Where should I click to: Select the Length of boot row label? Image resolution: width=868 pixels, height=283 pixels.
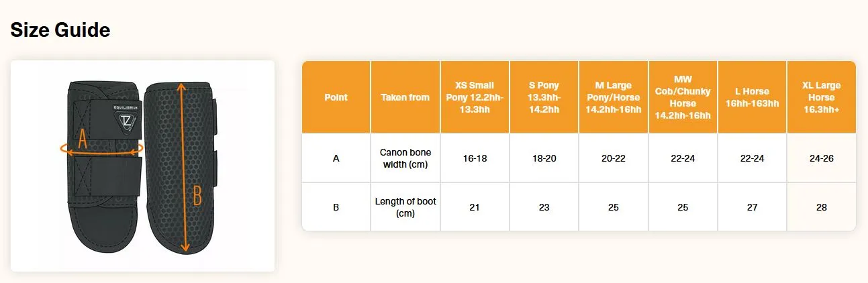pyautogui.click(x=405, y=207)
